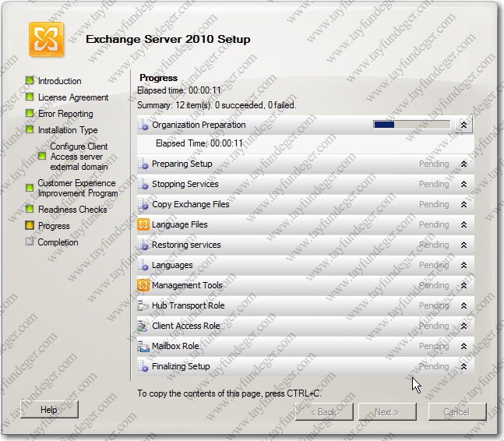Select the Introduction step label
504x441 pixels.
59,81
